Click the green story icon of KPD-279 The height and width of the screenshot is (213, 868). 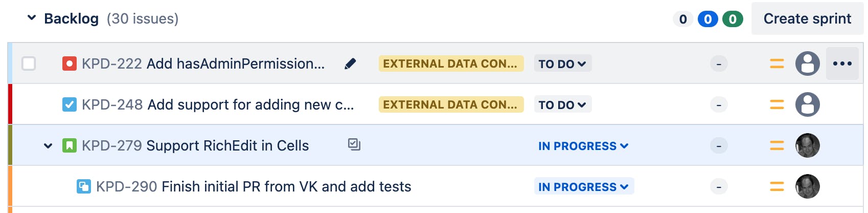(x=70, y=145)
